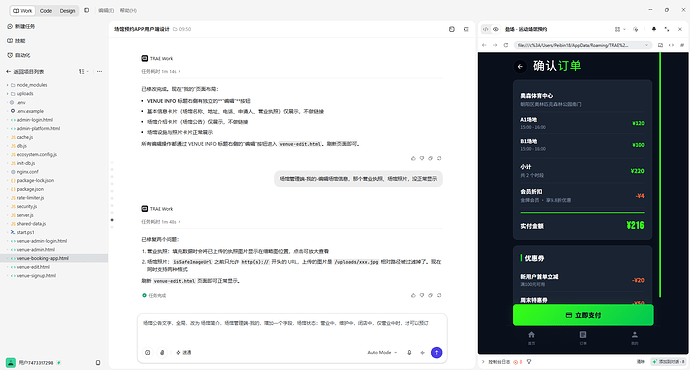Switch preview to eye preview mode
This screenshot has height=370, width=690.
pos(496,29)
